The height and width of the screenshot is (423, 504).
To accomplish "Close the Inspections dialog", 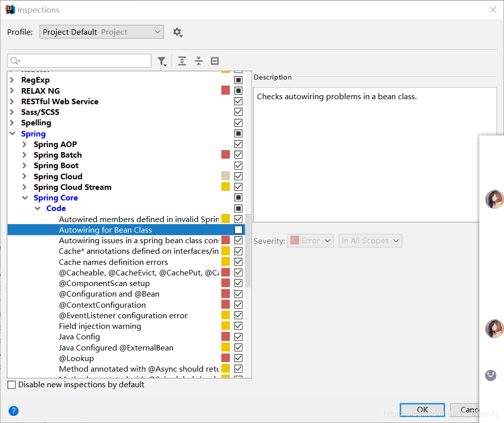I will click(493, 10).
